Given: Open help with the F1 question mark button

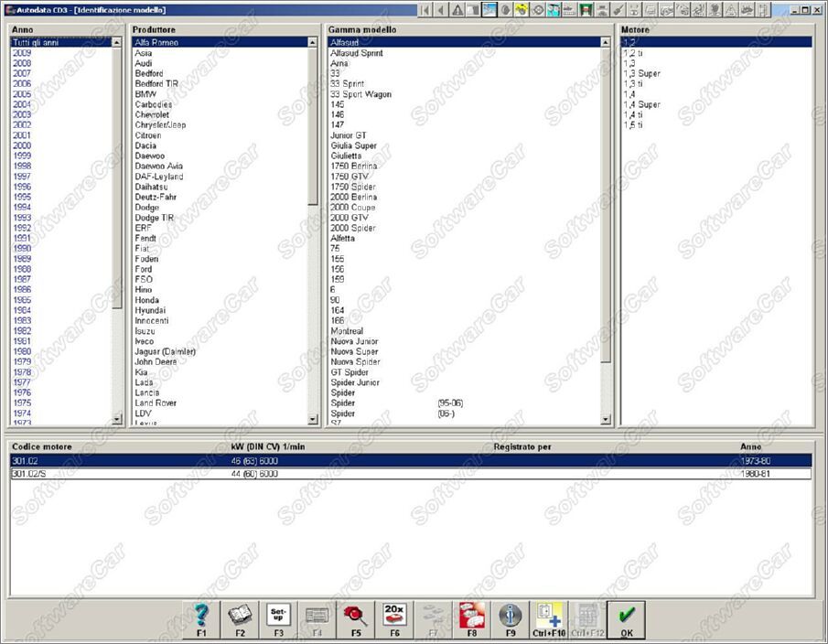Looking at the screenshot, I should [x=201, y=619].
